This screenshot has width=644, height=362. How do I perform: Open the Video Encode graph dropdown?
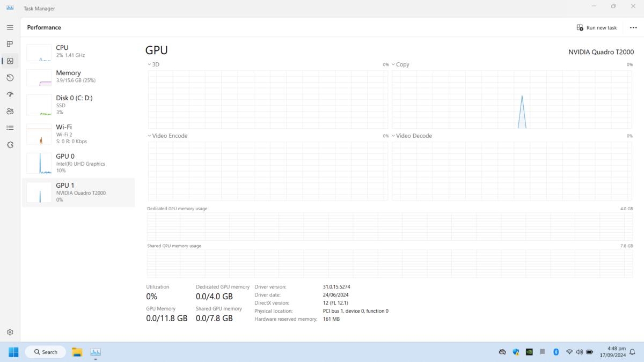click(x=168, y=136)
